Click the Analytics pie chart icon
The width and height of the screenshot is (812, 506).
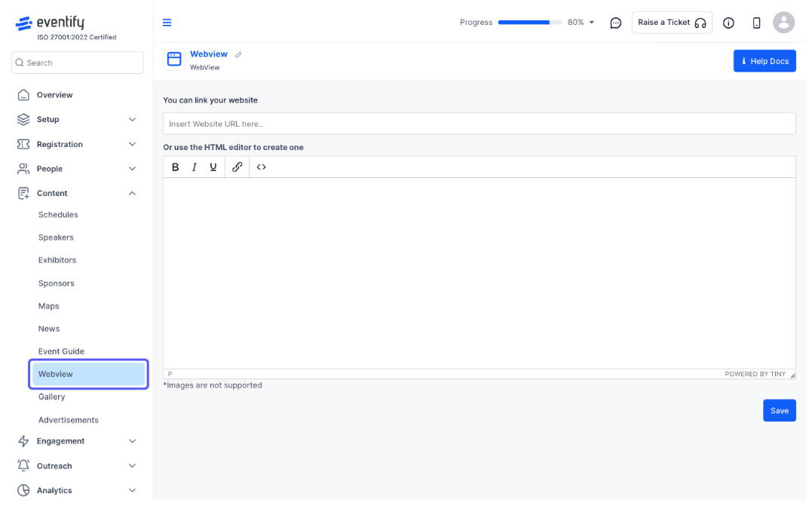click(23, 490)
